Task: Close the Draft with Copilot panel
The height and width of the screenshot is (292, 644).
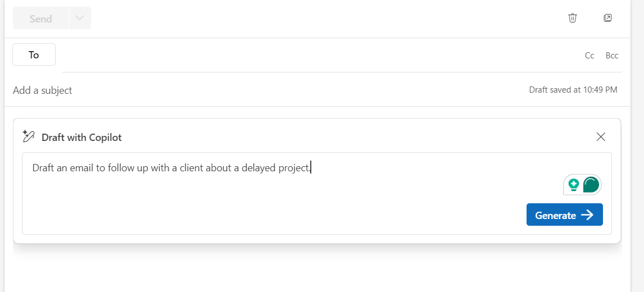Action: click(x=601, y=137)
